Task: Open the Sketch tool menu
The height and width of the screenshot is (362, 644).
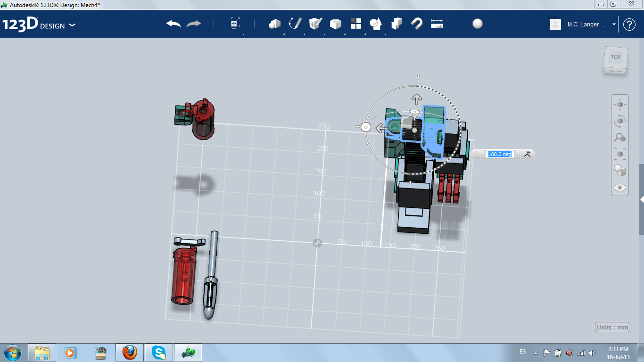Action: point(295,24)
